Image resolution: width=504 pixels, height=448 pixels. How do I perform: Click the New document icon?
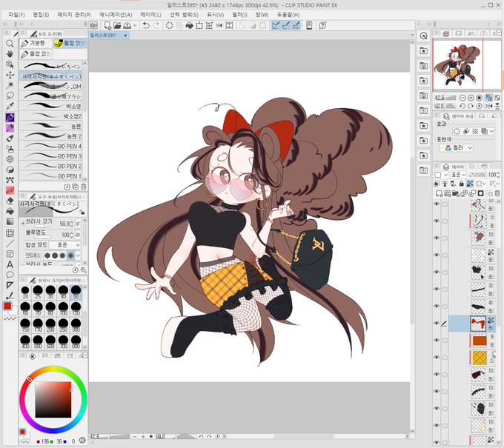click(x=107, y=25)
